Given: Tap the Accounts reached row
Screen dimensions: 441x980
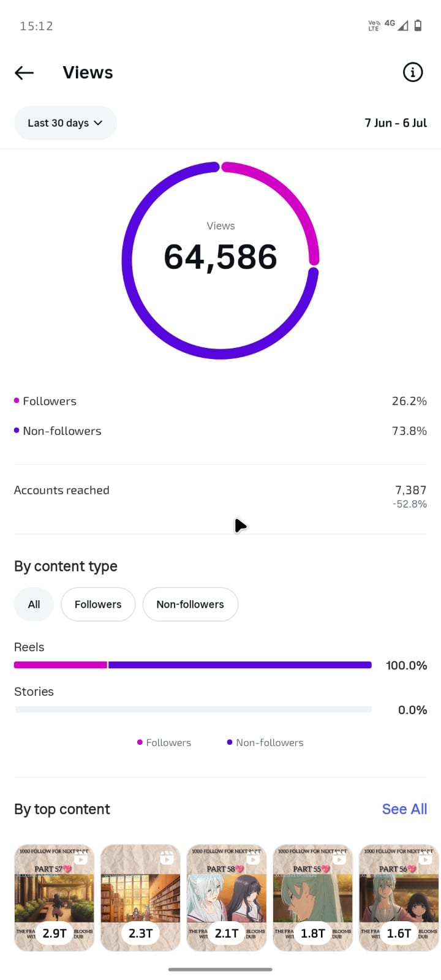Looking at the screenshot, I should (221, 497).
